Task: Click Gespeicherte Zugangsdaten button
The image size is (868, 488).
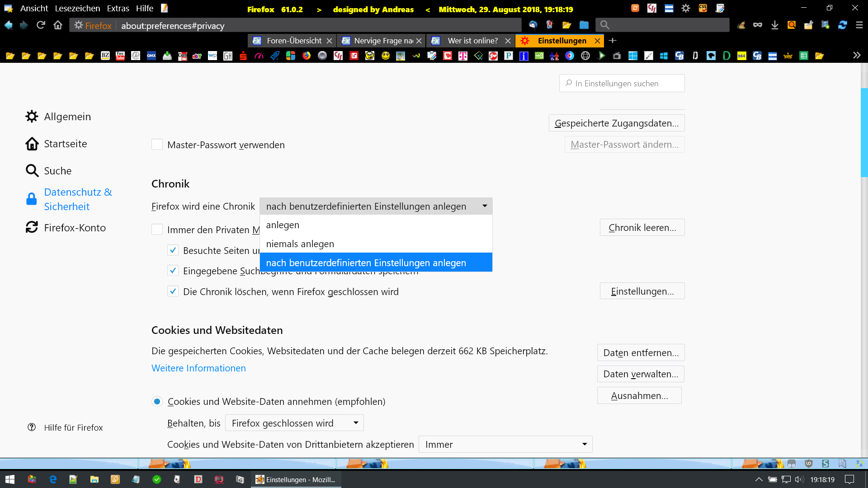Action: click(x=616, y=123)
